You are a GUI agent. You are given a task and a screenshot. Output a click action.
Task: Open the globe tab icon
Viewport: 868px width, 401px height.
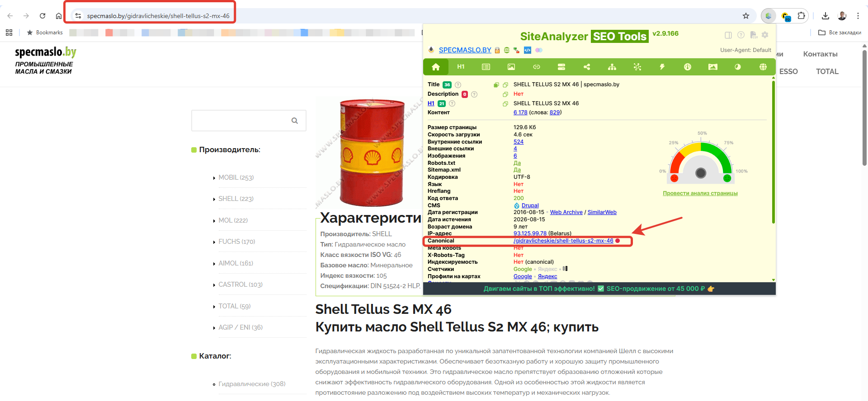coord(763,67)
